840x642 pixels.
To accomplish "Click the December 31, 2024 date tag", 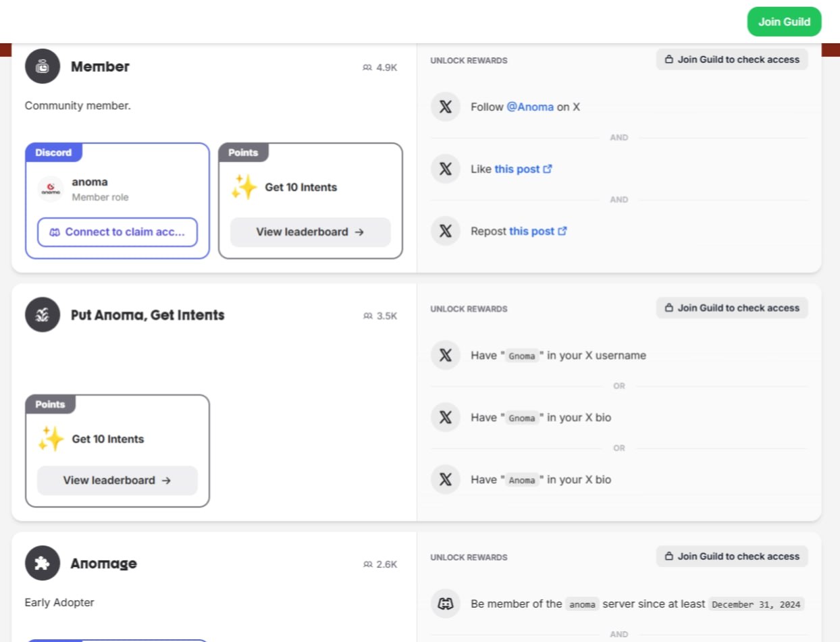I will coord(756,604).
